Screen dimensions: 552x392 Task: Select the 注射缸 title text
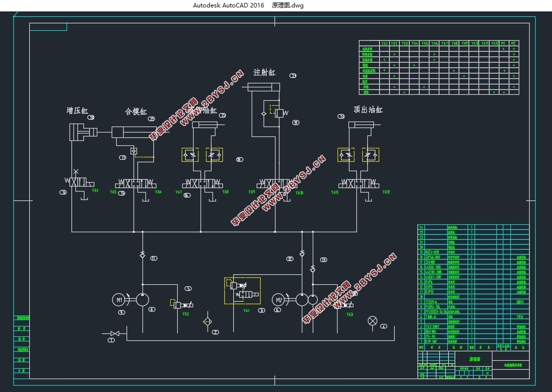264,72
